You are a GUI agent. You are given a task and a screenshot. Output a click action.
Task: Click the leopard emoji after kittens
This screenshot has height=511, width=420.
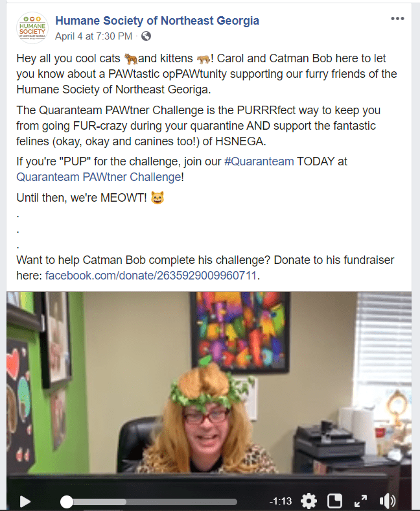(204, 59)
